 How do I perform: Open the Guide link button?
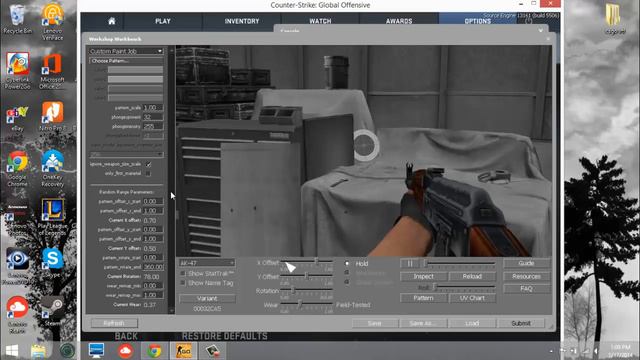(527, 263)
